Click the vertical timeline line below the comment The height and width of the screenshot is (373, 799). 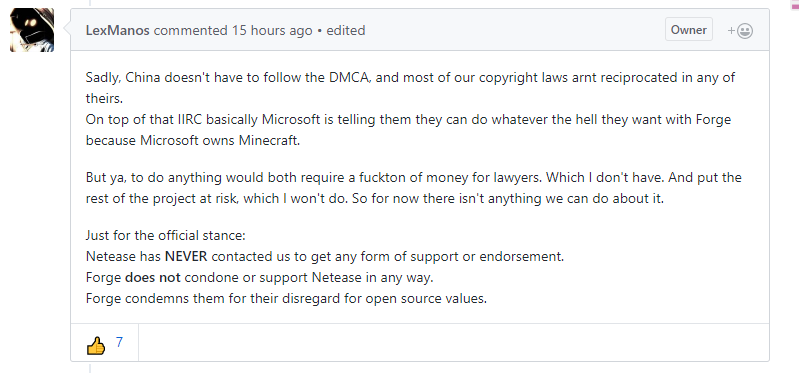[x=90, y=367]
